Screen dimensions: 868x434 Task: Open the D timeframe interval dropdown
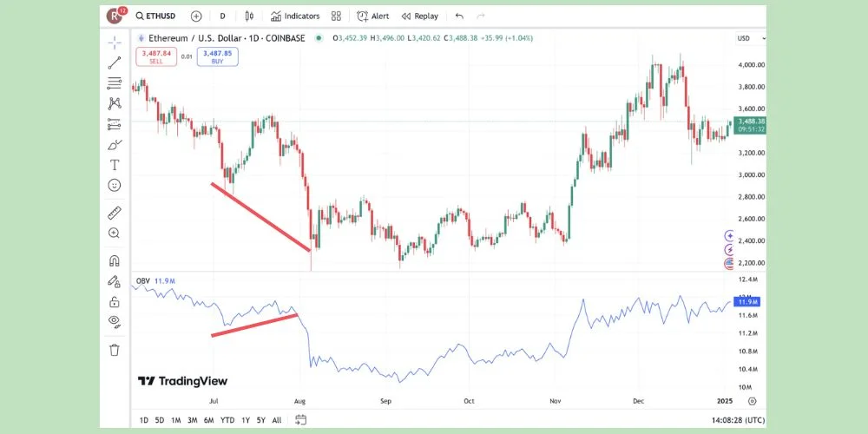click(x=223, y=16)
